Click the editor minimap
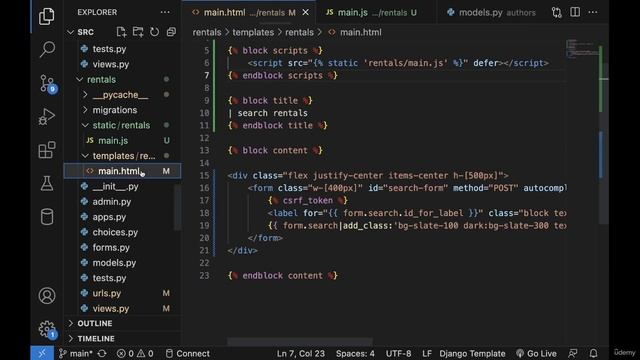The width and height of the screenshot is (640, 360). 582,49
